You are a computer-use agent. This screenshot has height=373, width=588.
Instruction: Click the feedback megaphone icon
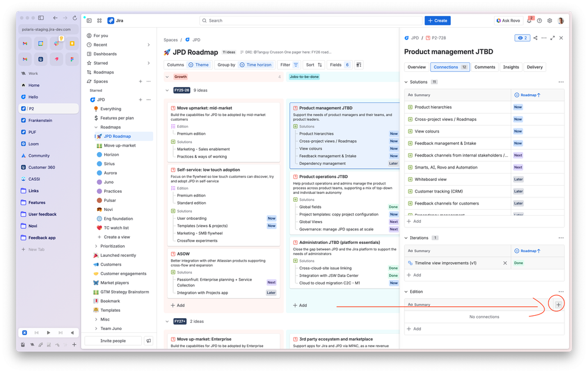[x=148, y=341]
